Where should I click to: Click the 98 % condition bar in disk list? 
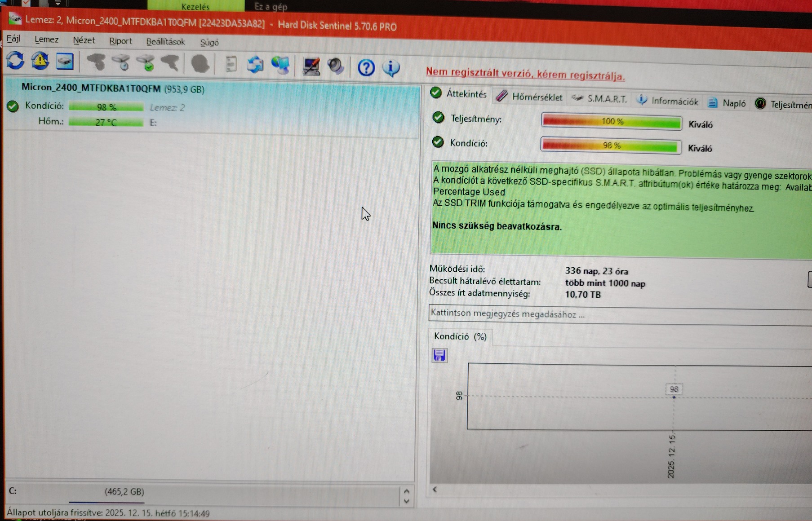pyautogui.click(x=106, y=107)
